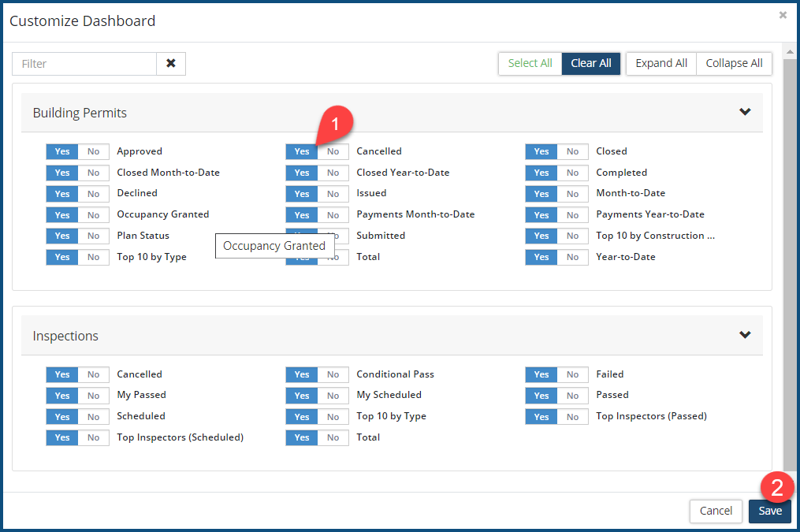Collapse the Building Permits section chevron
The height and width of the screenshot is (532, 800).
[745, 112]
